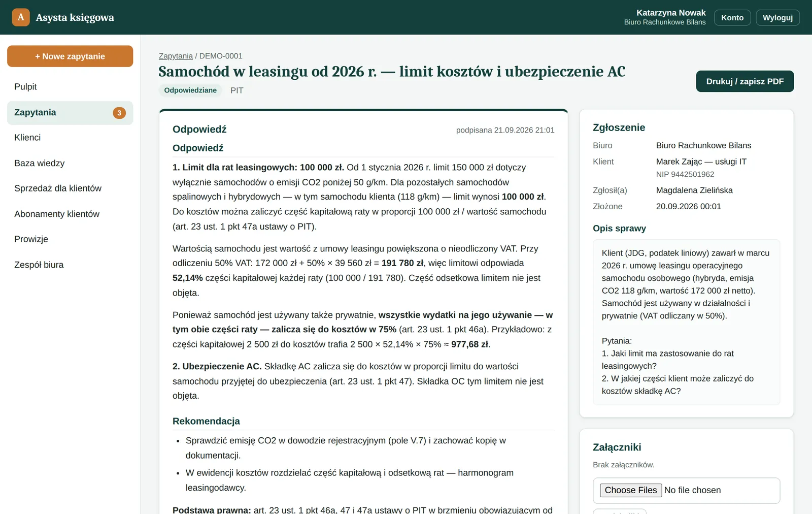Click the Odpowiedziane status badge
812x514 pixels.
coord(190,90)
